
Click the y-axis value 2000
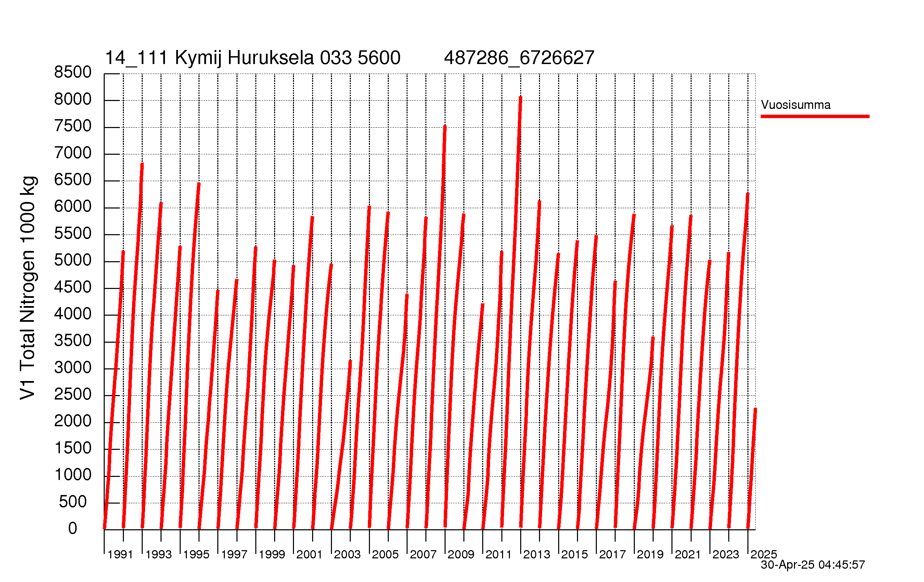[x=73, y=421]
